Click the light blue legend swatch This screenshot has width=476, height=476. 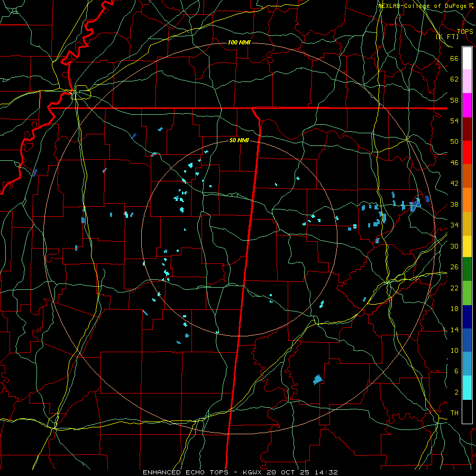click(467, 364)
